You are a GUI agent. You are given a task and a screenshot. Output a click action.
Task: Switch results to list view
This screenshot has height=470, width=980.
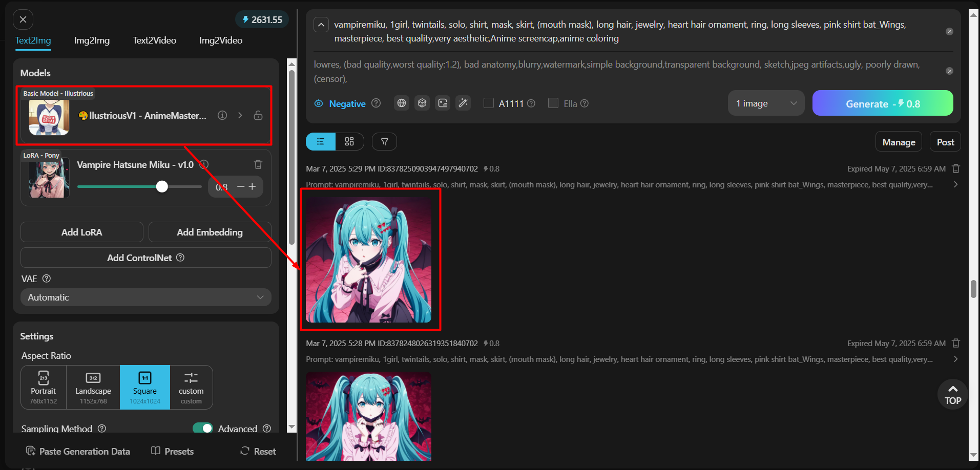click(321, 141)
